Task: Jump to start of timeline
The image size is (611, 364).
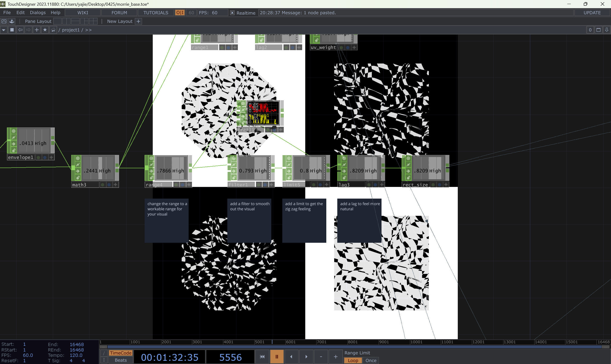Action: [x=262, y=356]
